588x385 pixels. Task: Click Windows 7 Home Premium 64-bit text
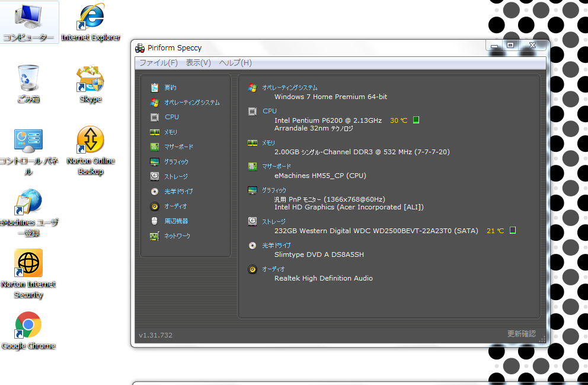pos(331,97)
